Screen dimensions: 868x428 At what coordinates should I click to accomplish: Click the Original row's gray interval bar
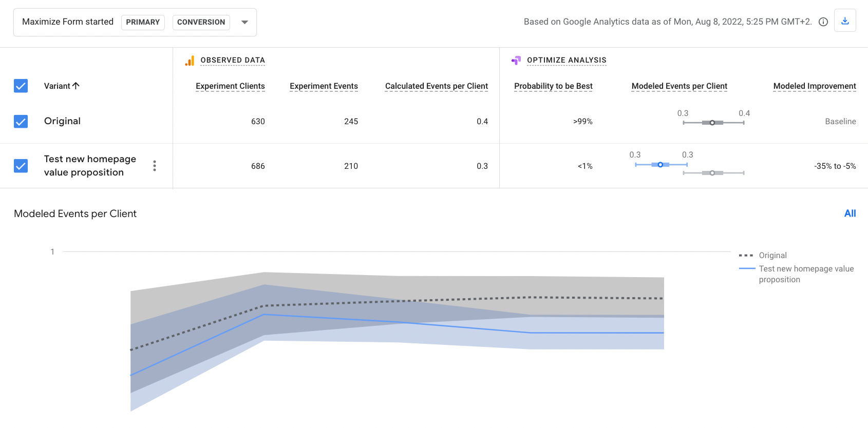[713, 123]
